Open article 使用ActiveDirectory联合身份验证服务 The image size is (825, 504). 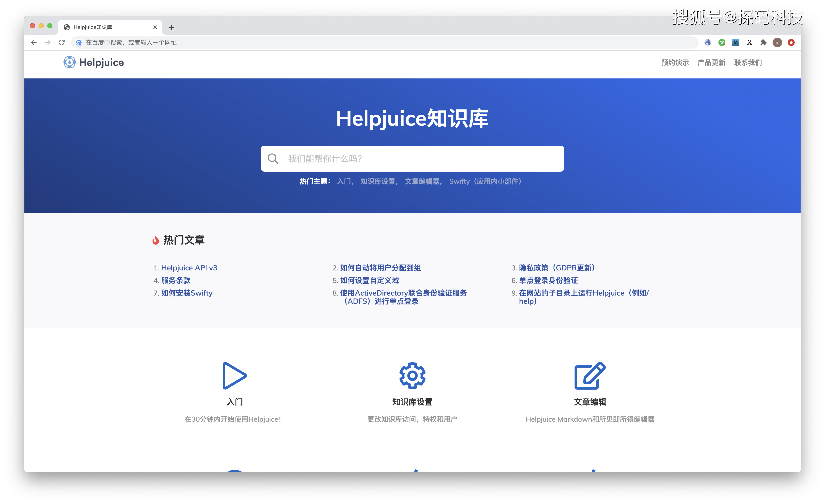pos(403,297)
